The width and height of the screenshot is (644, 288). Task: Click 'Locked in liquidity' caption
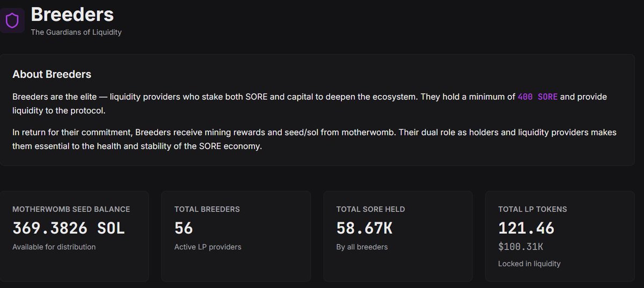(x=529, y=264)
